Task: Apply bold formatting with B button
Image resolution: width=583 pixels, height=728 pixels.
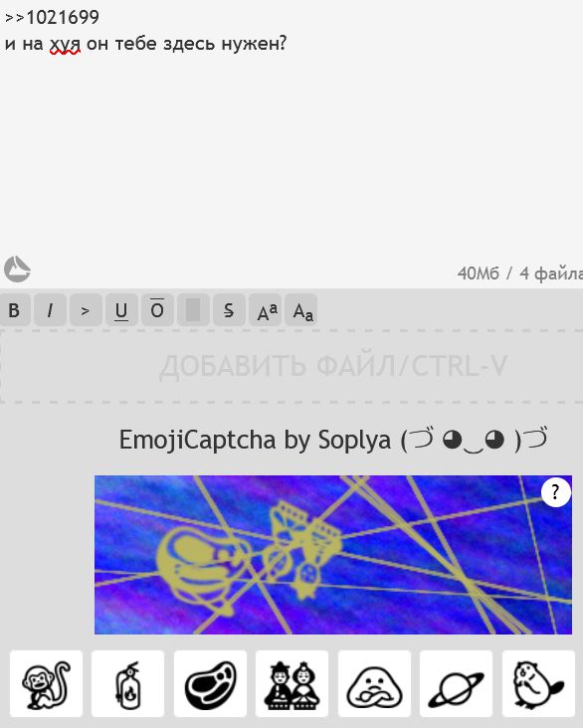Action: [14, 309]
